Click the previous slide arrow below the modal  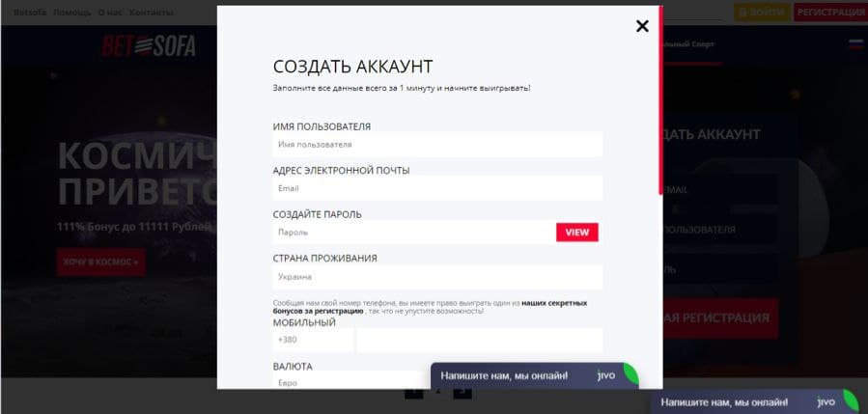(x=413, y=392)
